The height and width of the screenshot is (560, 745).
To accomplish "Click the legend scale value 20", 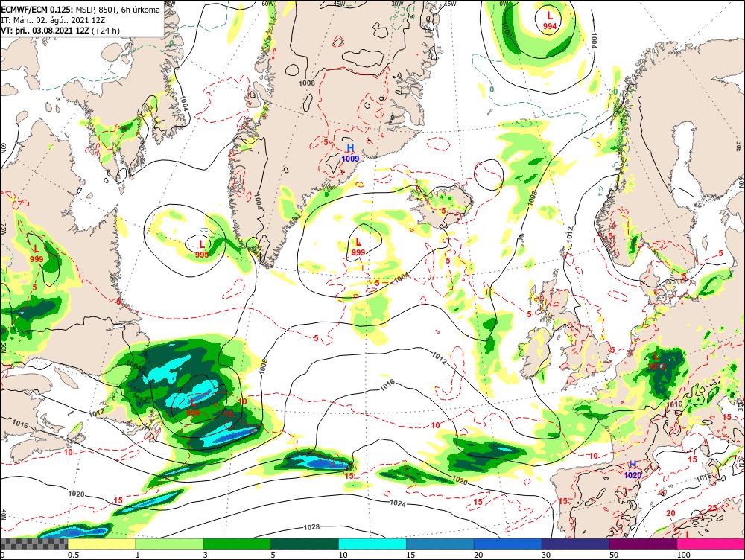I will tap(478, 555).
